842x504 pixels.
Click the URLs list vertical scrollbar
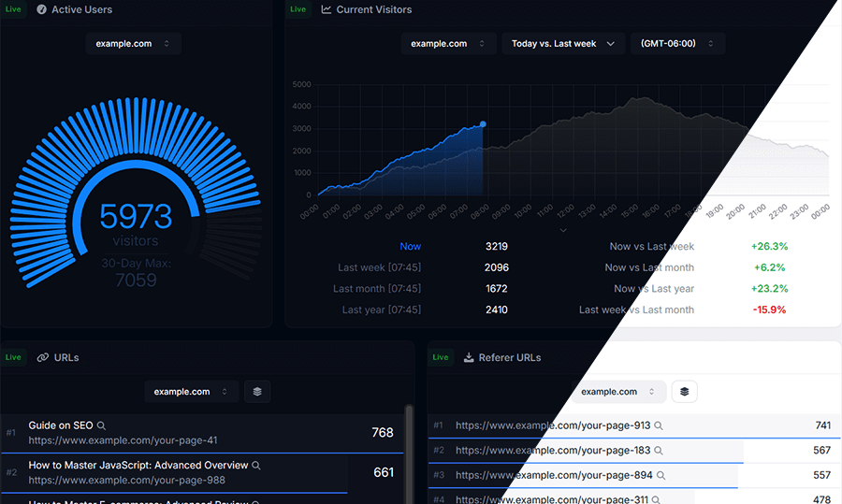point(409,454)
